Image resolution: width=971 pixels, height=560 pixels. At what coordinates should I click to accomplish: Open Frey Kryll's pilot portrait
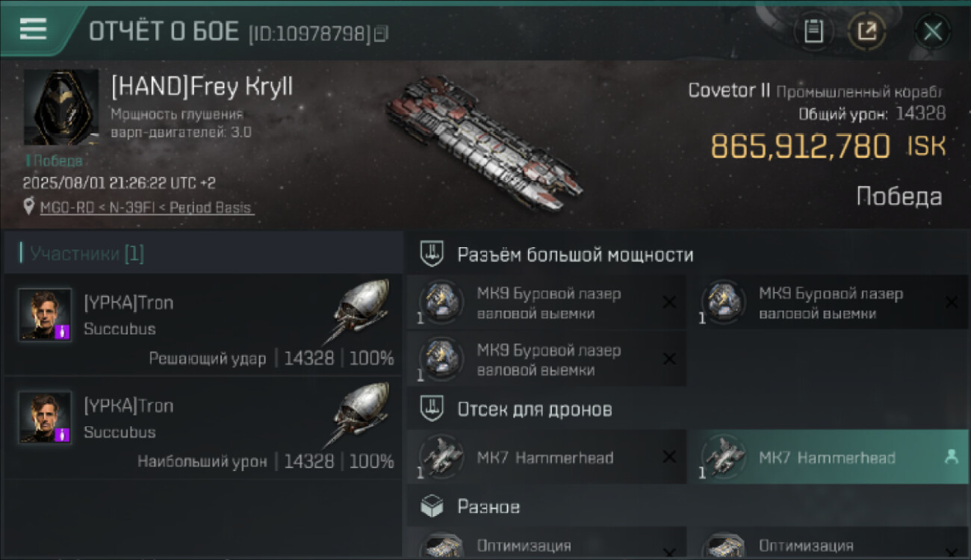pyautogui.click(x=61, y=108)
